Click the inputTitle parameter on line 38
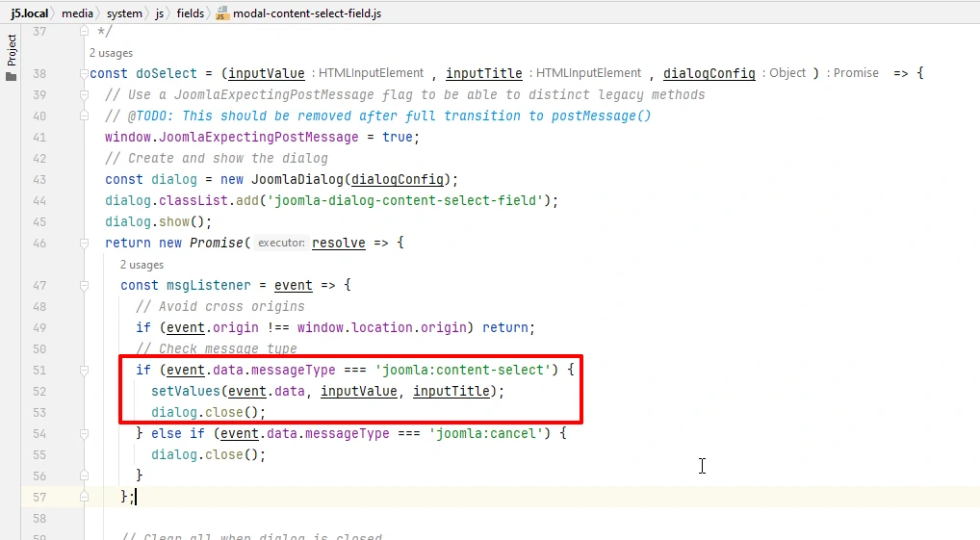The width and height of the screenshot is (980, 540). click(484, 74)
